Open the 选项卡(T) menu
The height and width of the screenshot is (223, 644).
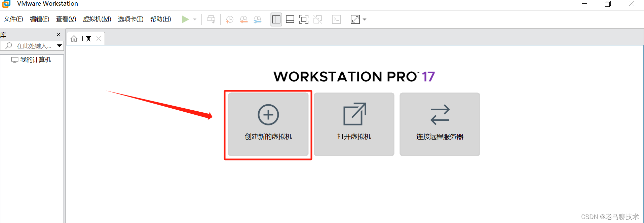click(131, 19)
